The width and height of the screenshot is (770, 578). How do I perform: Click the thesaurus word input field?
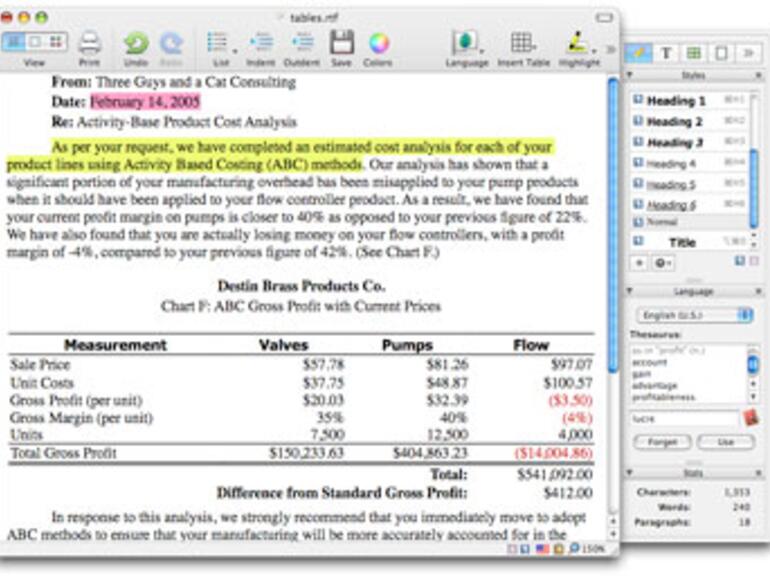(685, 419)
